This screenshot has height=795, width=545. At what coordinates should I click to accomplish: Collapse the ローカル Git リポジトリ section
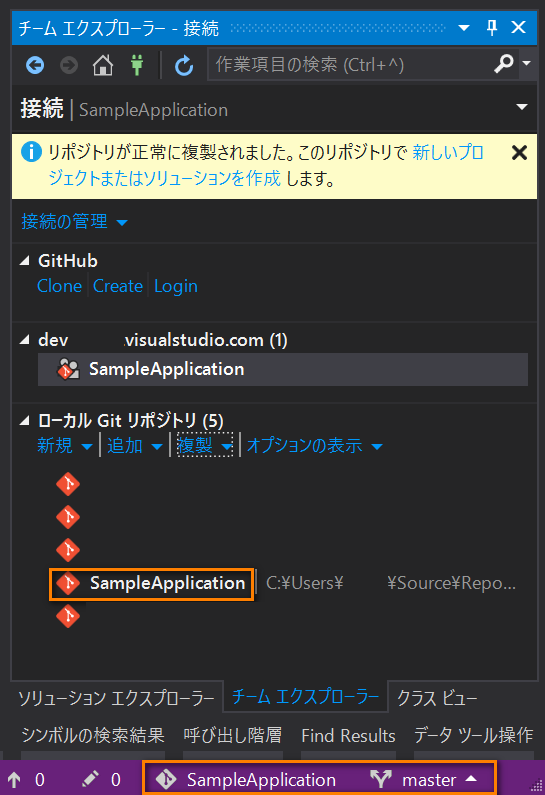24,420
